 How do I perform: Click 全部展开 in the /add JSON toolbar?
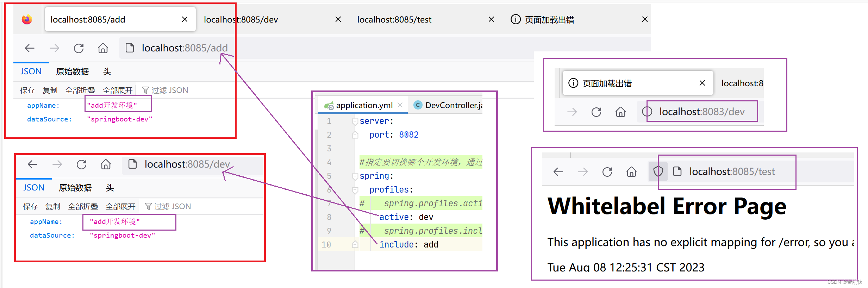click(118, 90)
